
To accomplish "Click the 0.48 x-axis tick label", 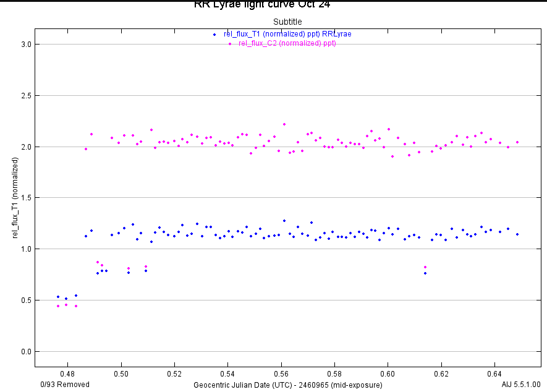I will [x=67, y=374].
